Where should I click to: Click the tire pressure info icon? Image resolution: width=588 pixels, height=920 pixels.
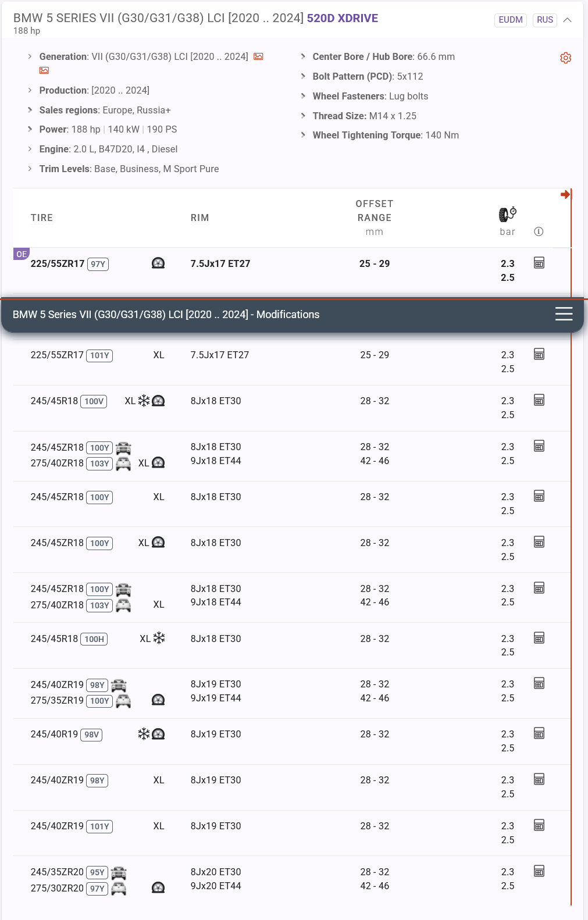tap(539, 231)
